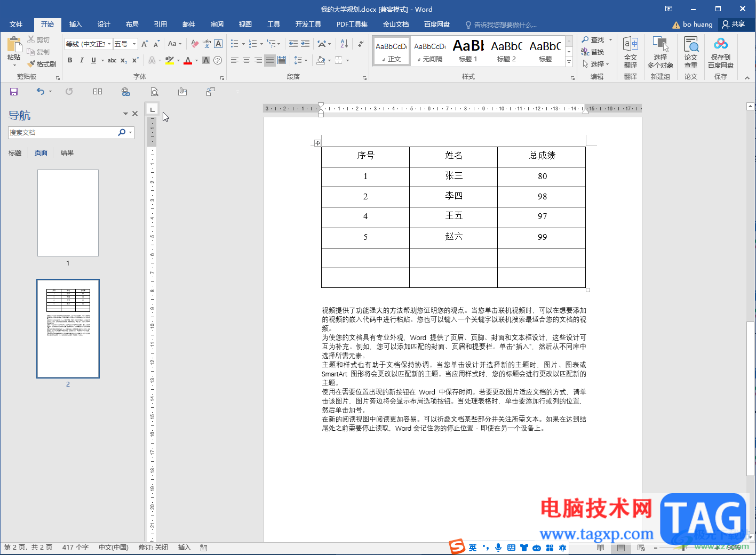Align text to center
Image resolution: width=756 pixels, height=555 pixels.
coord(246,60)
